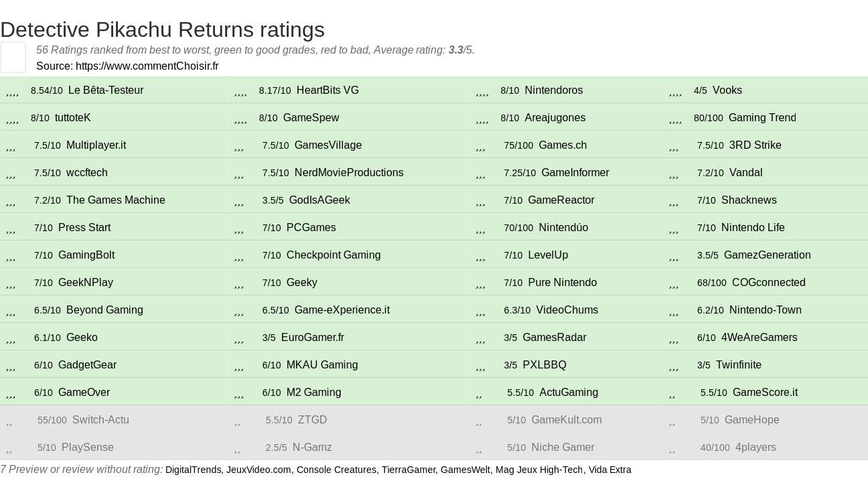Viewport: 868px width, 477px height.
Task: Click star rating icons beside Nintendoros
Action: click(x=482, y=92)
